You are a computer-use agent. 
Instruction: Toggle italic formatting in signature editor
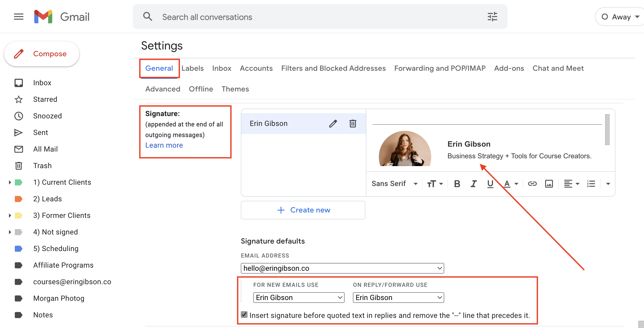pyautogui.click(x=474, y=184)
